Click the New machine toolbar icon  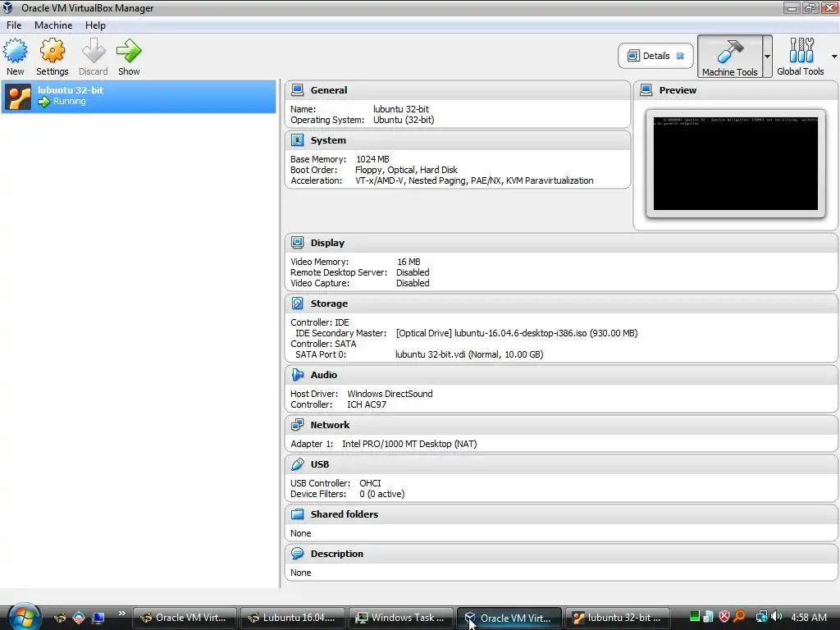coord(15,52)
